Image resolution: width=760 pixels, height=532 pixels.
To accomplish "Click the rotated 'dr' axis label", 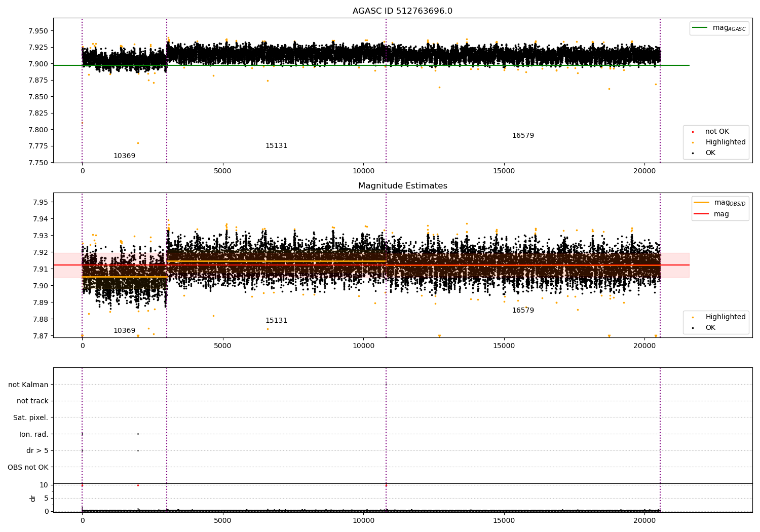I will pos(33,499).
